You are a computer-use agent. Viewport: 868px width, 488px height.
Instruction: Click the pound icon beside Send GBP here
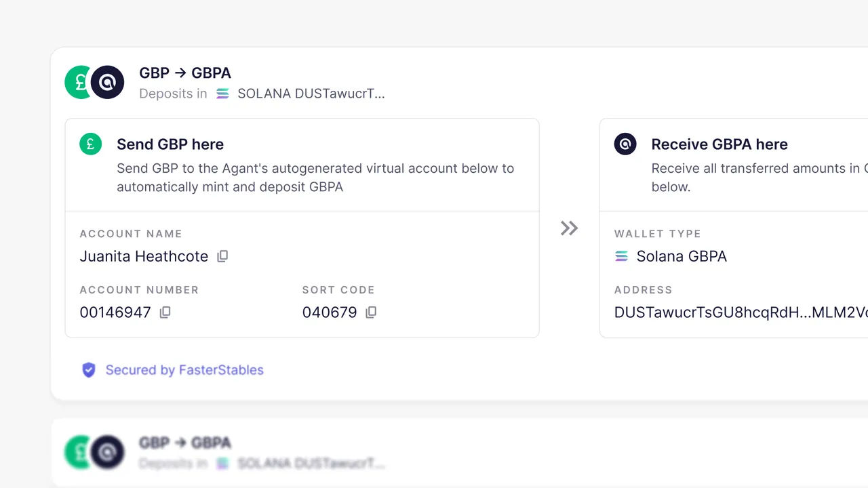pos(91,144)
